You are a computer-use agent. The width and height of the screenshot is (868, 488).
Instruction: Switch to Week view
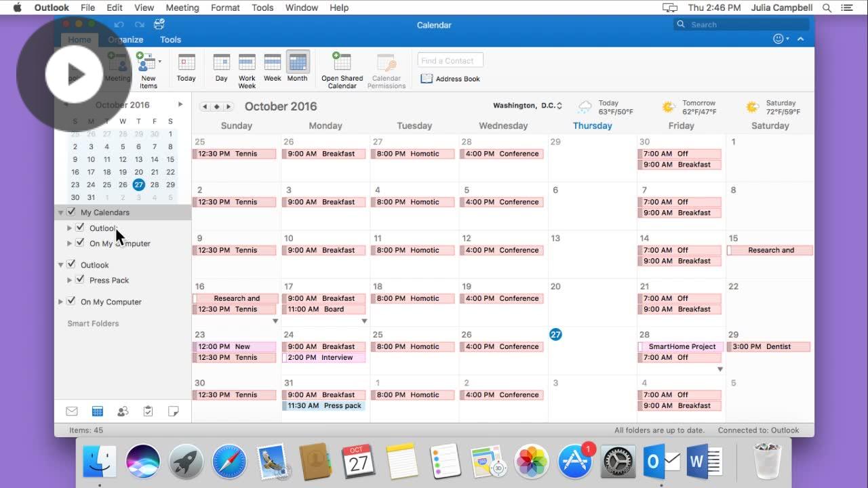tap(273, 68)
